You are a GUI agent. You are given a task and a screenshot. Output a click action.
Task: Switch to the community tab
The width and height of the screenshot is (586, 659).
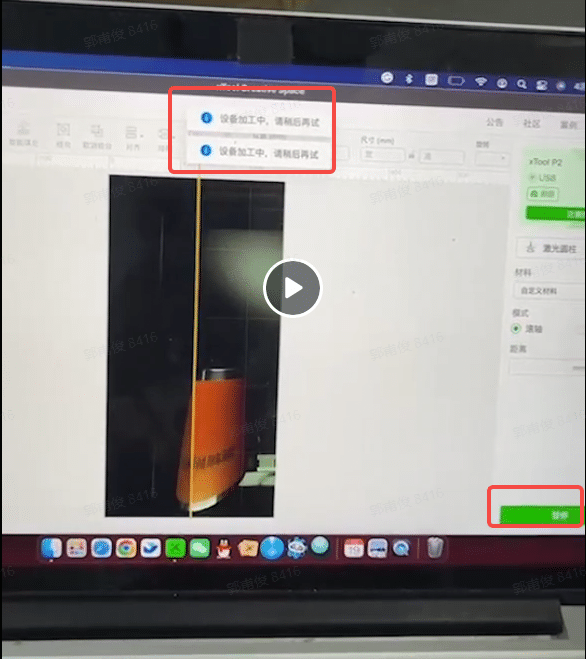pyautogui.click(x=531, y=124)
